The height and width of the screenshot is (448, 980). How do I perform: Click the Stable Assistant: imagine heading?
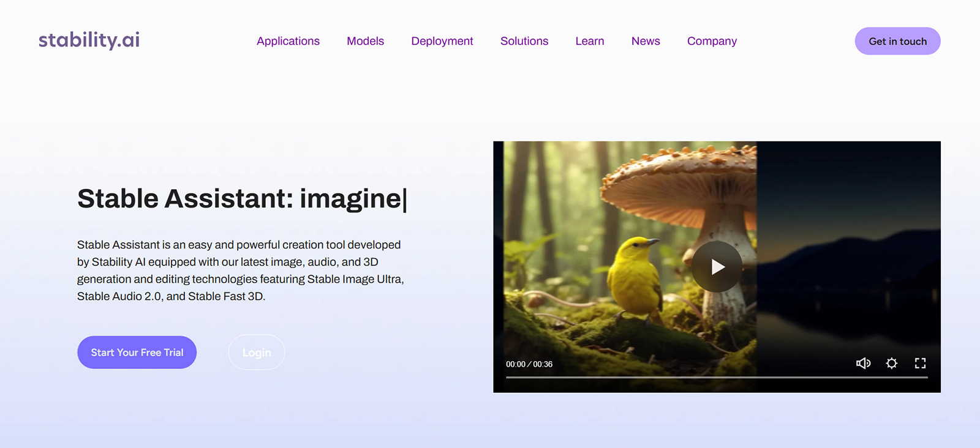tap(242, 199)
